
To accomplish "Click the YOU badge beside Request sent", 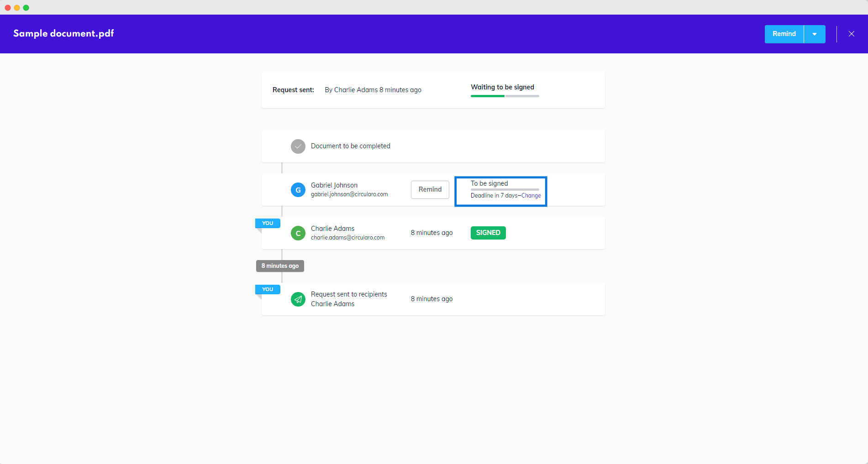I will [268, 289].
